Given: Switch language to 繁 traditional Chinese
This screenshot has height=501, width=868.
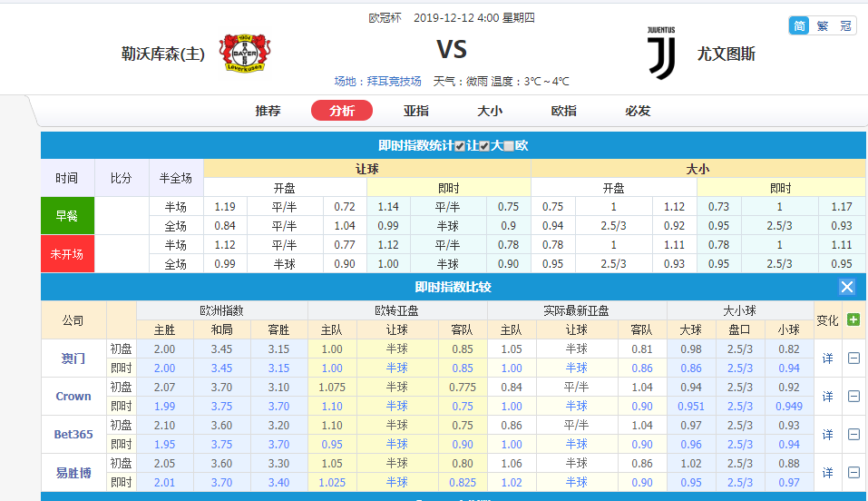Looking at the screenshot, I should coord(823,25).
